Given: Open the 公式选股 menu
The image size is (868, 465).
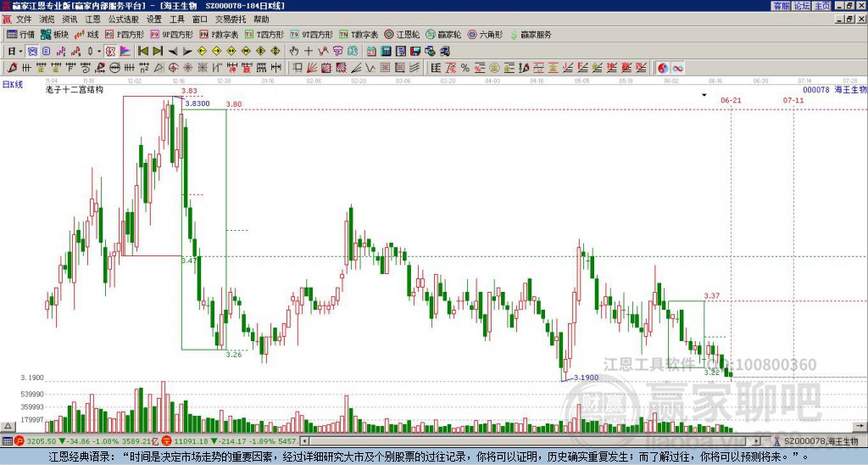Looking at the screenshot, I should click(x=124, y=20).
